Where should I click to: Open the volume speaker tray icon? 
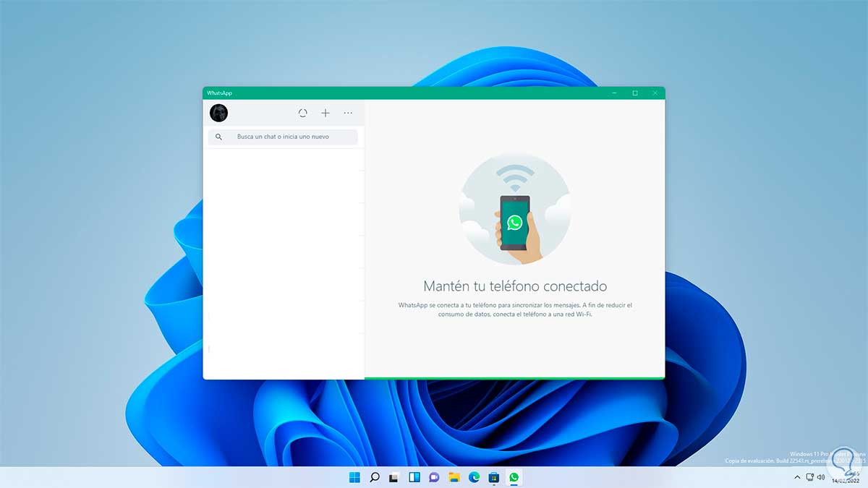(x=822, y=477)
